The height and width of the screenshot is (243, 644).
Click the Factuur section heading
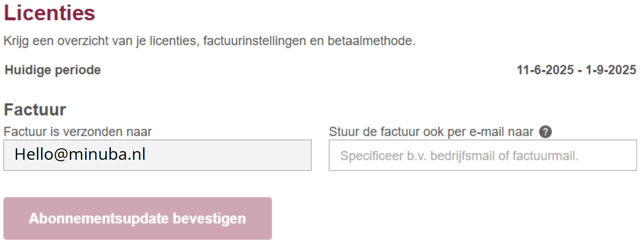[x=35, y=110]
